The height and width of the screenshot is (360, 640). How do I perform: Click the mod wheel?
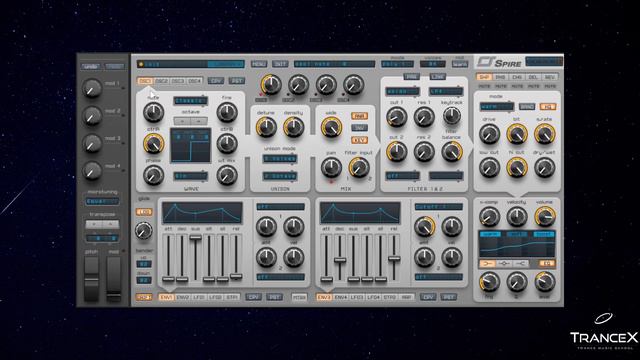coord(114,280)
